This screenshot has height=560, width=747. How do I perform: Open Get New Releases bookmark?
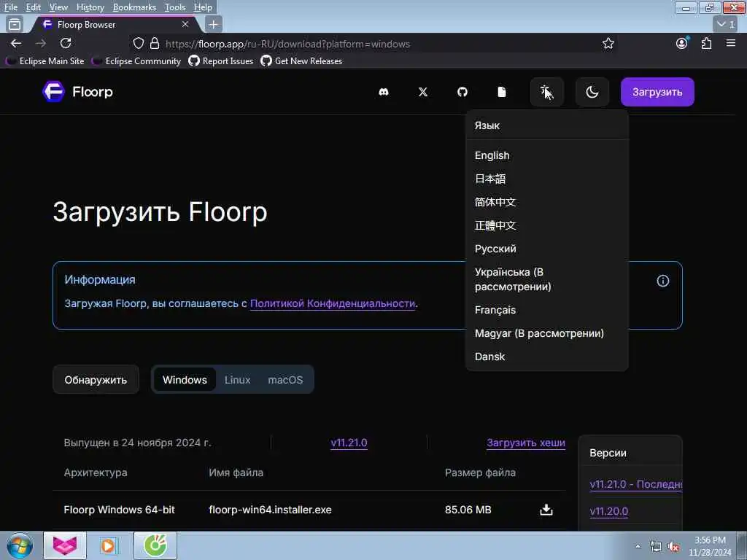pyautogui.click(x=301, y=61)
